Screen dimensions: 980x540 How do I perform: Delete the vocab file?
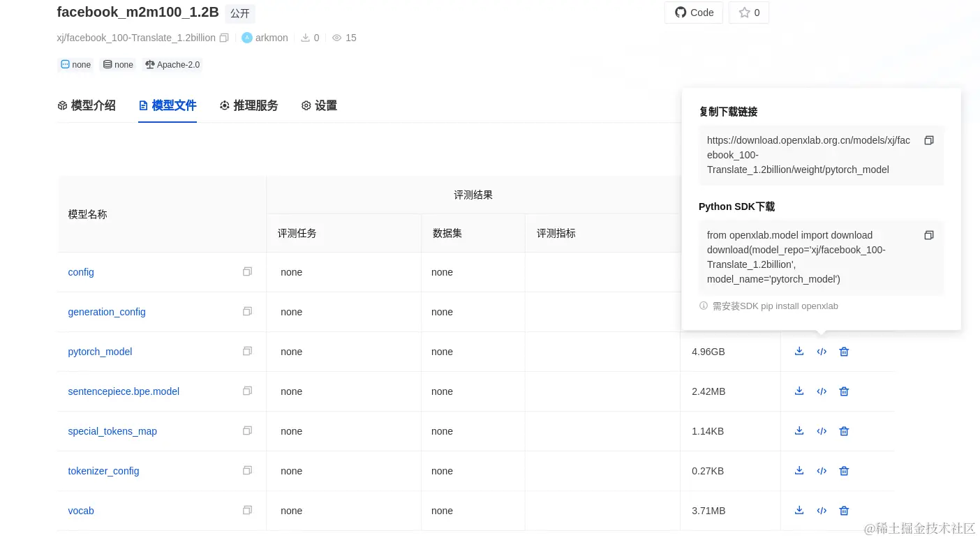tap(844, 511)
